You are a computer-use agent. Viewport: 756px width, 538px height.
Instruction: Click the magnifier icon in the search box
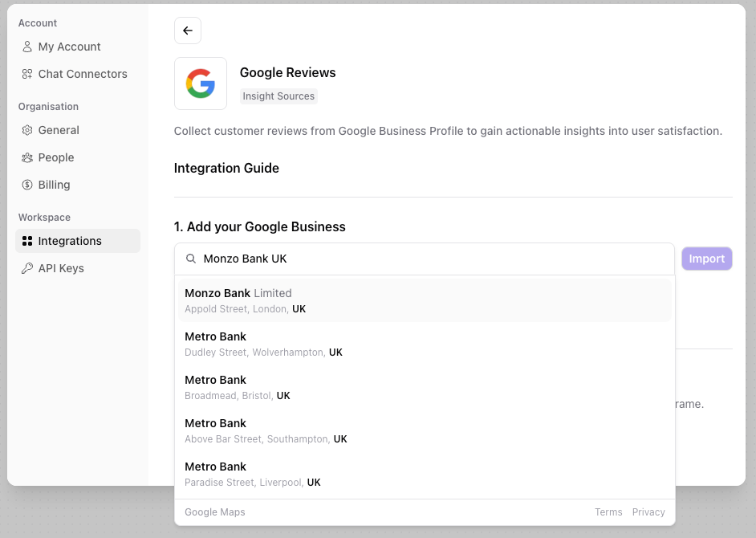pos(190,259)
